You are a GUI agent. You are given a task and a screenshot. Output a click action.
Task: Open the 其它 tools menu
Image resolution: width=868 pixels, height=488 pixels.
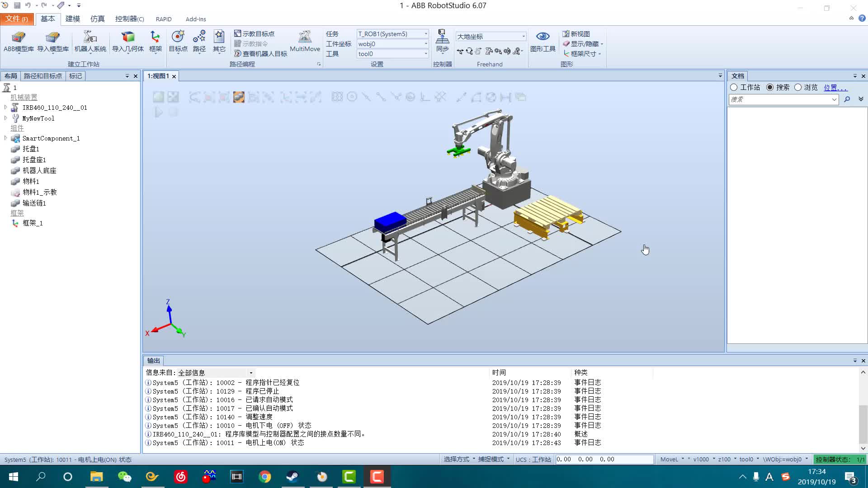[219, 42]
